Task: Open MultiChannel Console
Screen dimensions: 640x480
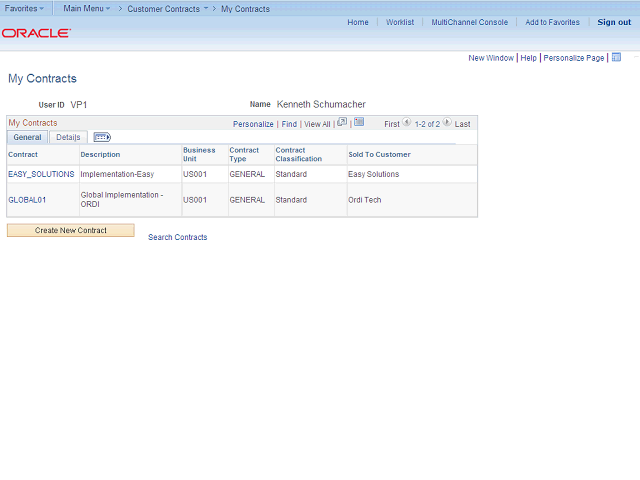Action: [x=470, y=22]
